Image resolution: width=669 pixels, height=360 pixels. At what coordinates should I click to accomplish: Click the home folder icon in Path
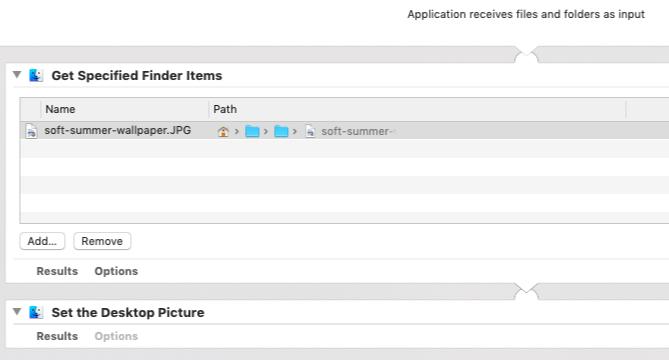coord(223,131)
